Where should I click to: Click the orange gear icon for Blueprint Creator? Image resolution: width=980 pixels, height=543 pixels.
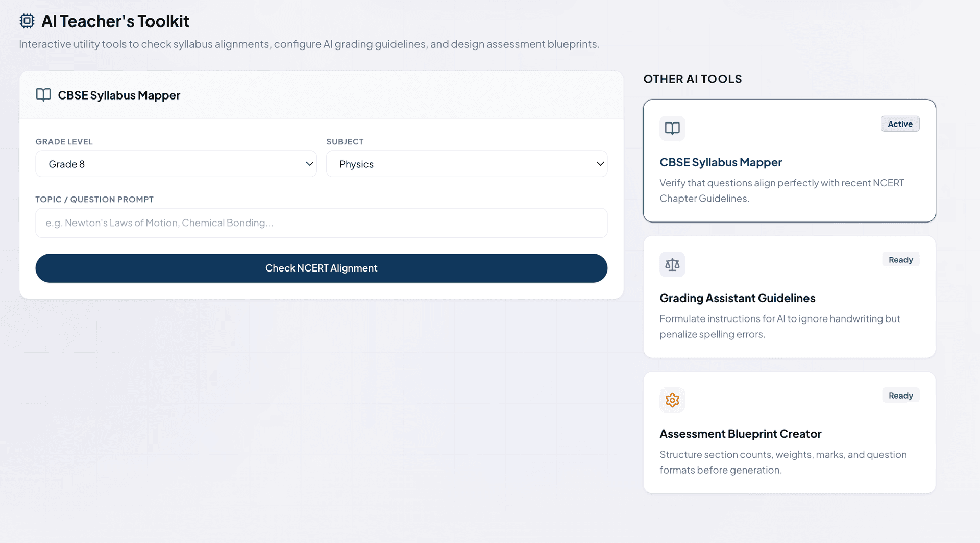672,400
